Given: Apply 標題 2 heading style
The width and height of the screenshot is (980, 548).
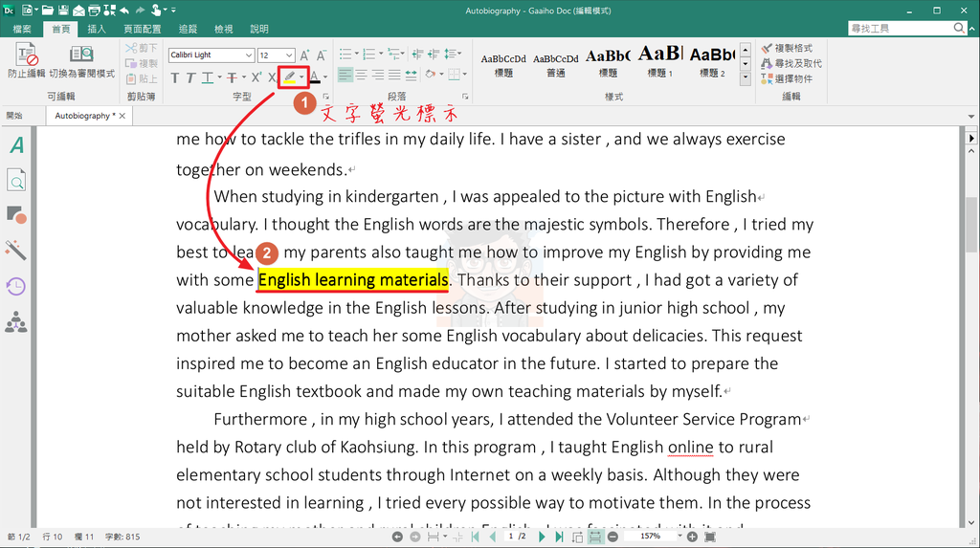Looking at the screenshot, I should tap(712, 63).
